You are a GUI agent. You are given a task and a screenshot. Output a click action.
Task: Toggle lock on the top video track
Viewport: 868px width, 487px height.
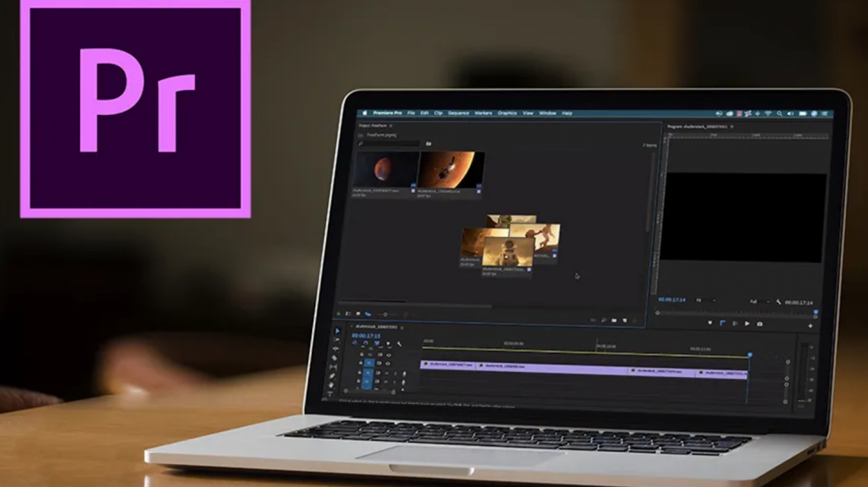click(x=361, y=354)
